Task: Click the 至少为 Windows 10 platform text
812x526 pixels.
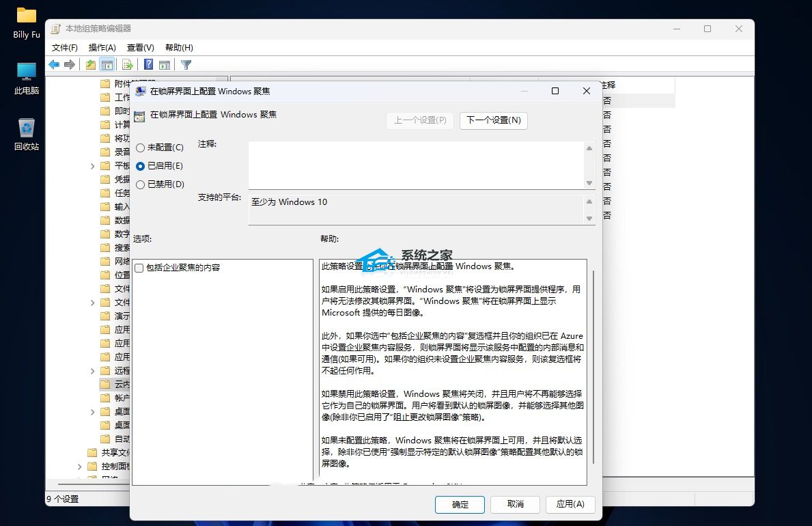Action: click(x=290, y=202)
